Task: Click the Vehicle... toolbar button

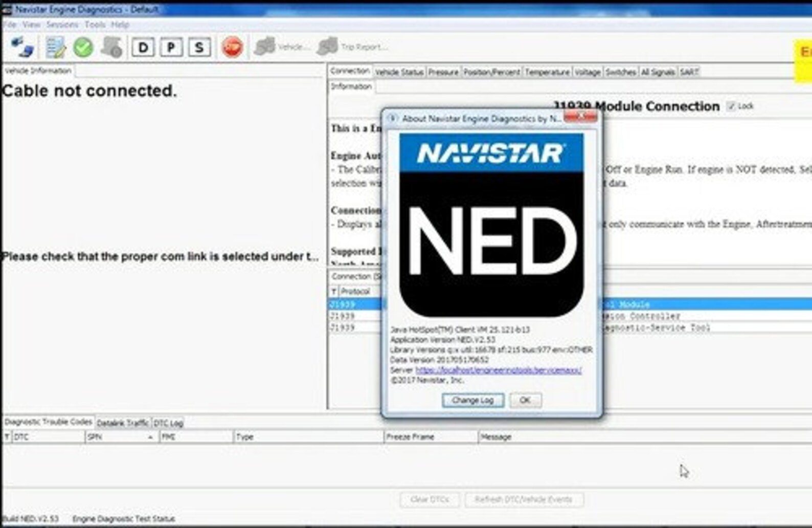Action: [x=281, y=47]
